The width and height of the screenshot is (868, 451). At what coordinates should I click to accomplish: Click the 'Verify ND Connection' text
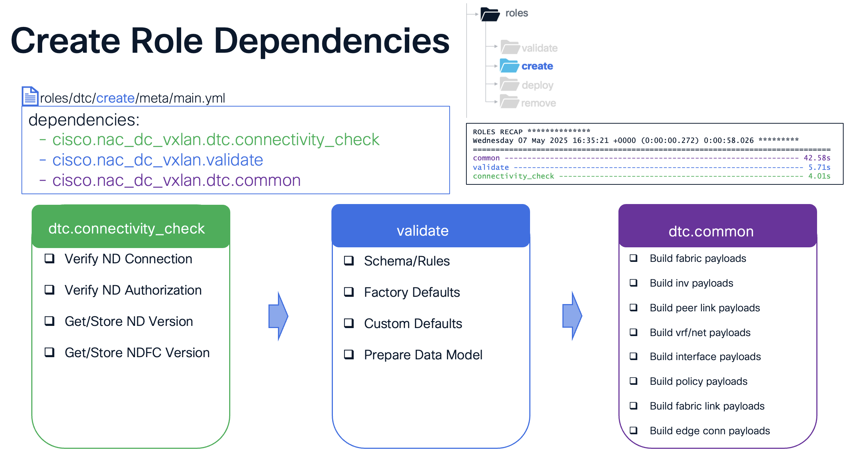128,259
